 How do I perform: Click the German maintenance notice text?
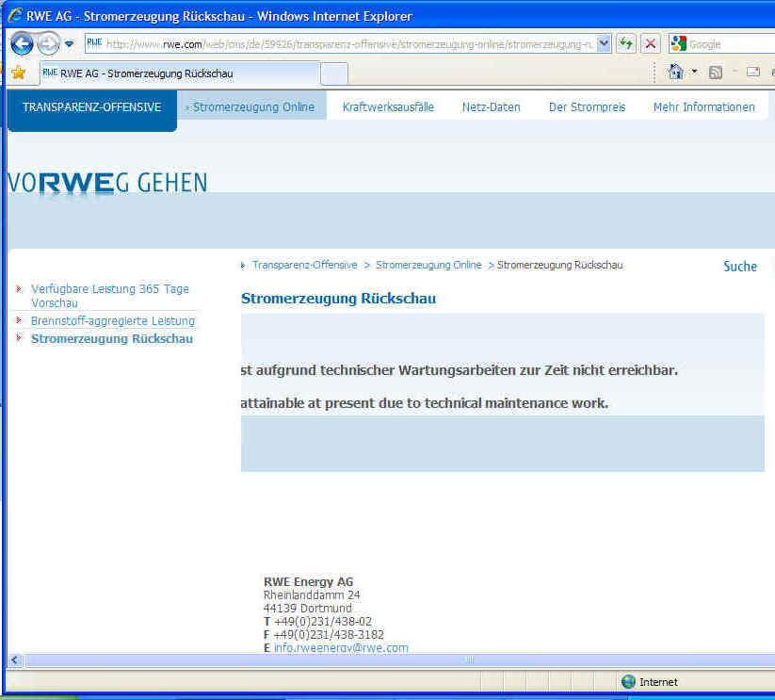click(460, 370)
